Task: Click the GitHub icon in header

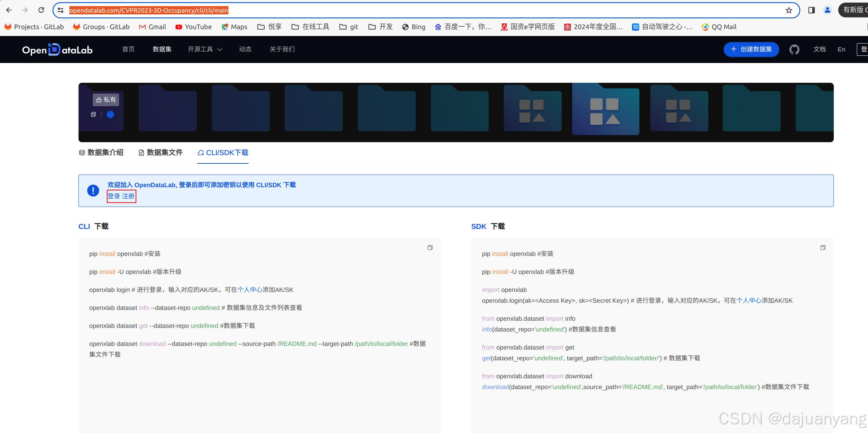Action: (794, 49)
